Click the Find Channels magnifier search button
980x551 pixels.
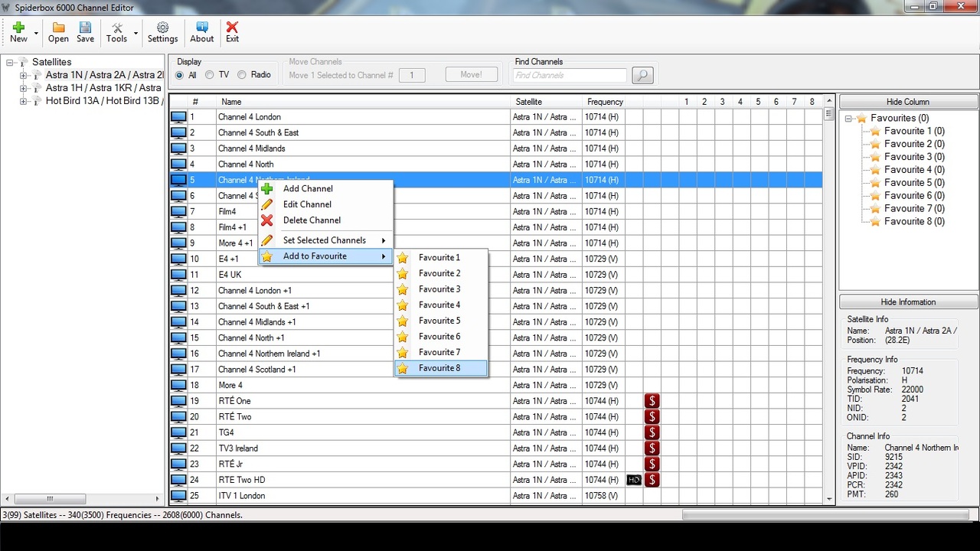(642, 75)
